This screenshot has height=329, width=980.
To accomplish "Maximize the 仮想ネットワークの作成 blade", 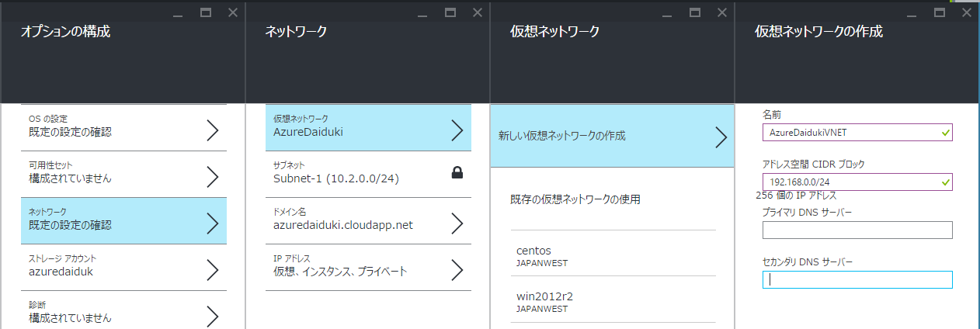I will pyautogui.click(x=940, y=12).
